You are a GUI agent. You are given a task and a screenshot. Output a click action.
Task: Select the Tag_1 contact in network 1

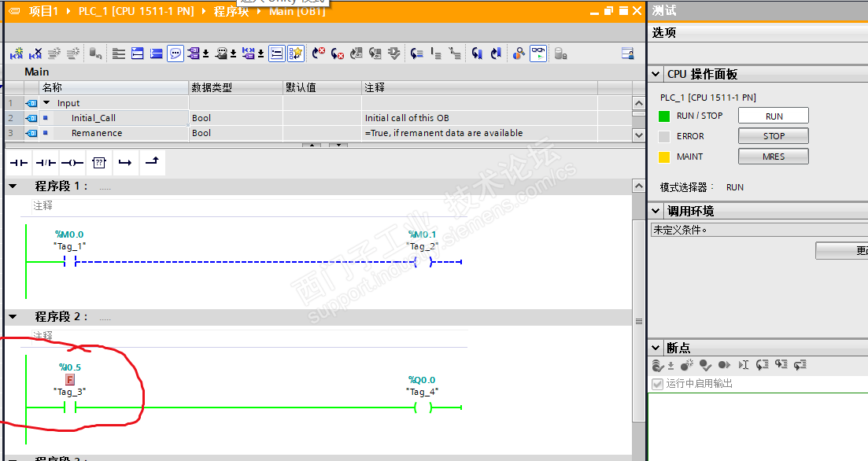[x=70, y=262]
